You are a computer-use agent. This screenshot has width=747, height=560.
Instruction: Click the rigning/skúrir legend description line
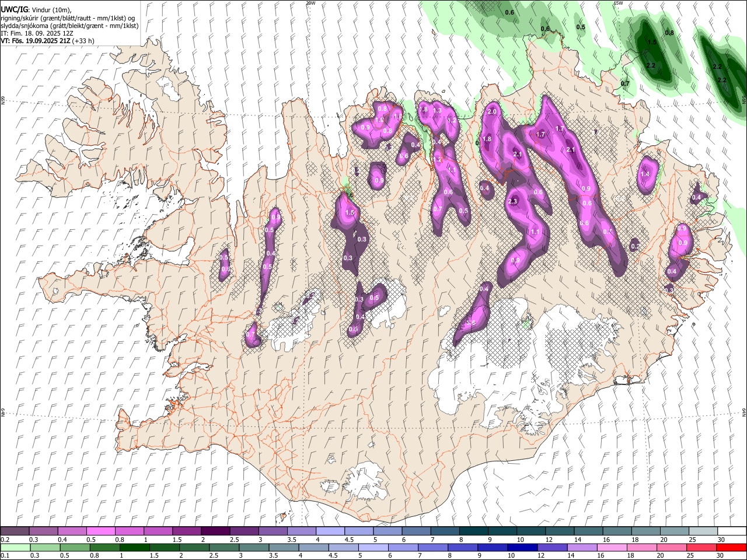(69, 18)
